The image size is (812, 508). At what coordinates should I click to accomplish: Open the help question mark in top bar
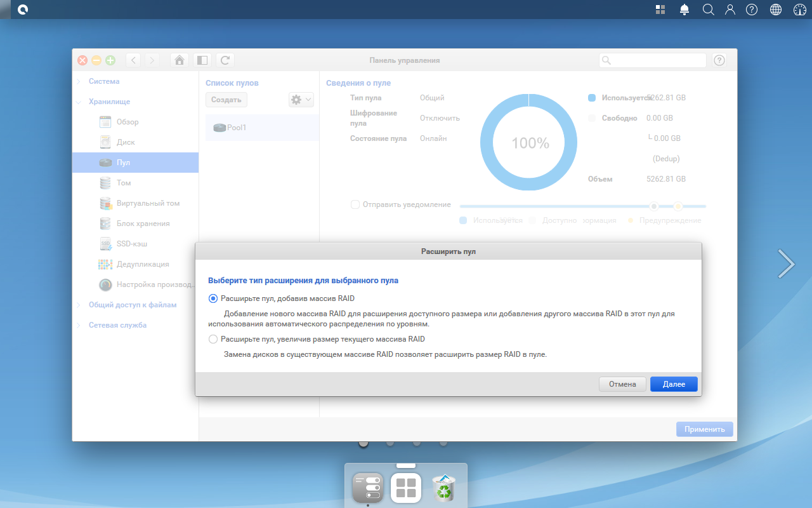(752, 10)
